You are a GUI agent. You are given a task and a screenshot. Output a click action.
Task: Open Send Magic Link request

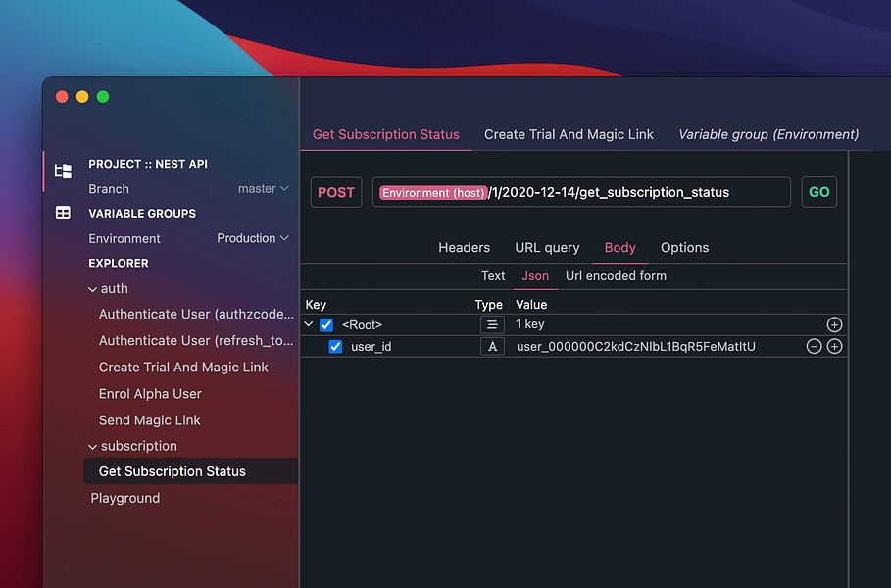[149, 420]
